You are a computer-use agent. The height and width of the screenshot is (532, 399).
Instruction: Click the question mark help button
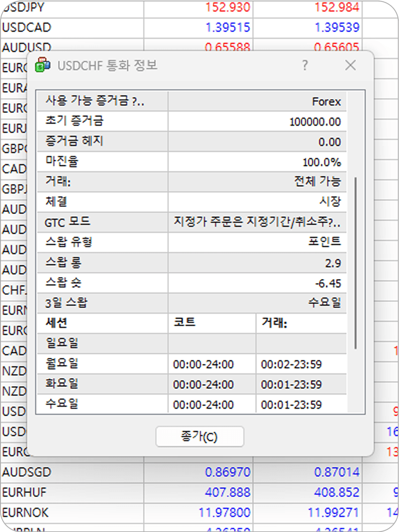coord(305,66)
